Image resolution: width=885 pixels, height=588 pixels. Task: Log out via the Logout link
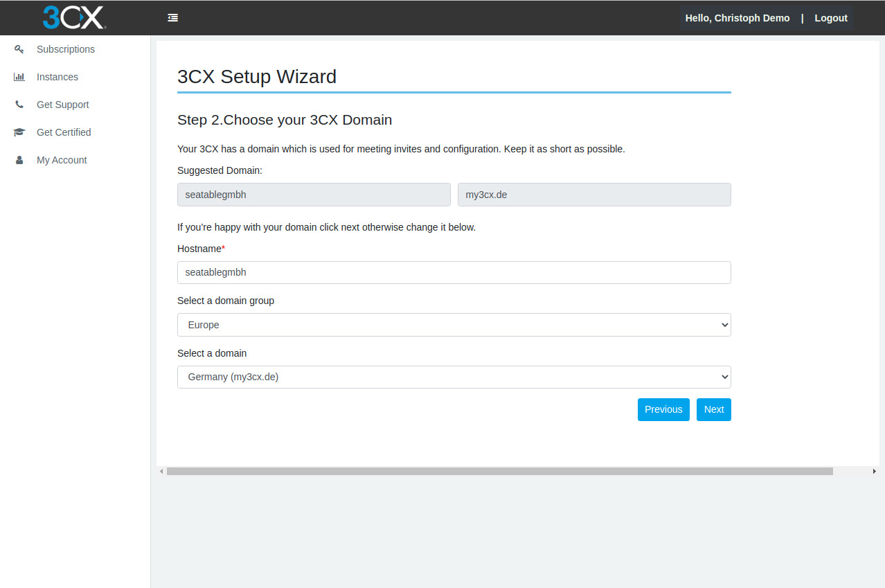pyautogui.click(x=831, y=18)
